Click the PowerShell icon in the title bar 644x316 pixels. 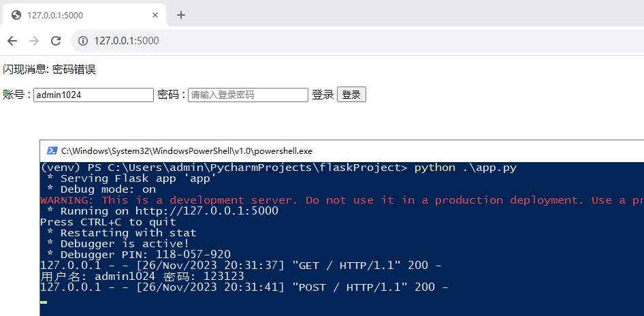[x=52, y=151]
